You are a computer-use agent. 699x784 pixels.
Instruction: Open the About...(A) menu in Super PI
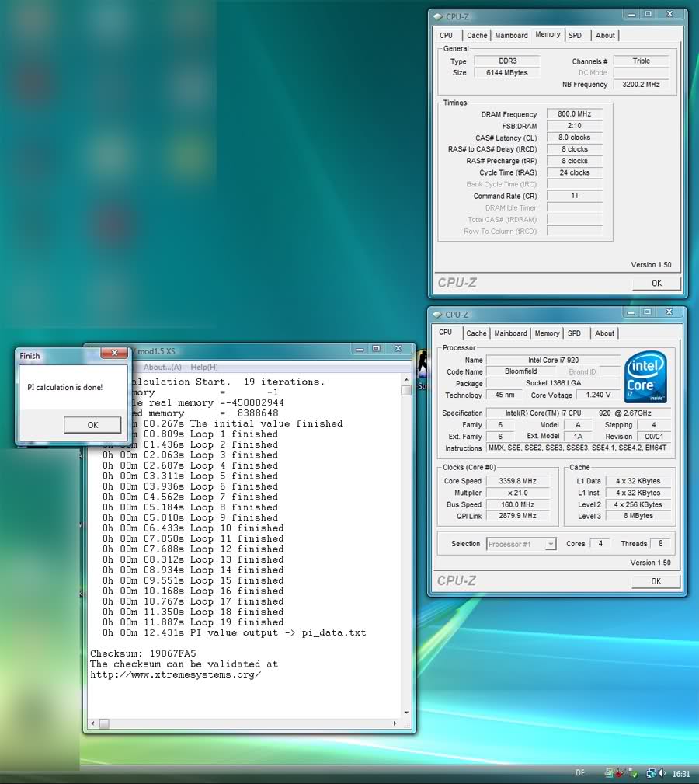(x=162, y=367)
